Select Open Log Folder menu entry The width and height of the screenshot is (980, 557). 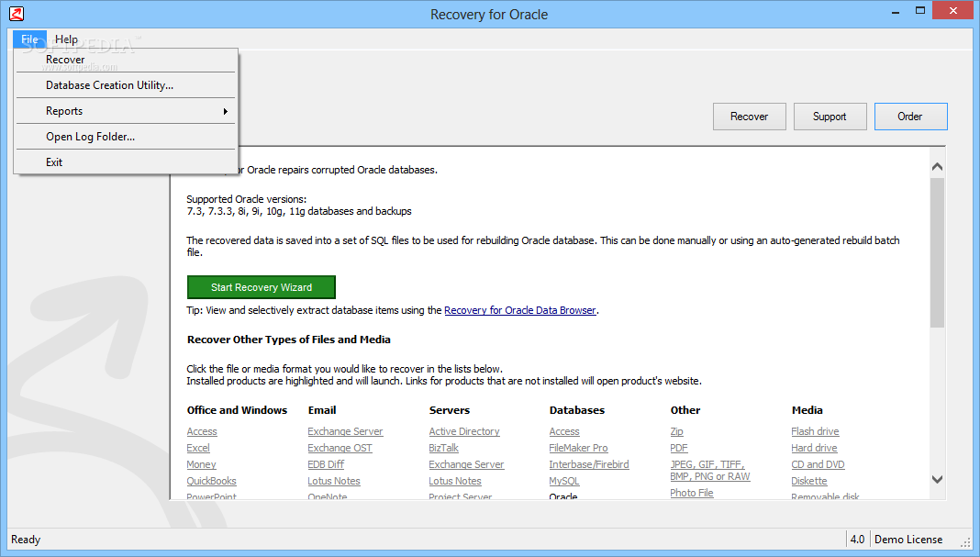(126, 137)
